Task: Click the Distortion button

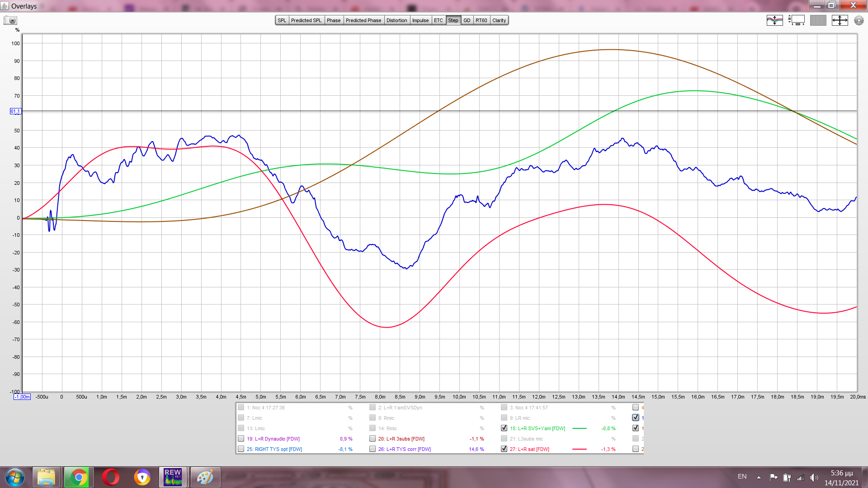Action: coord(396,20)
